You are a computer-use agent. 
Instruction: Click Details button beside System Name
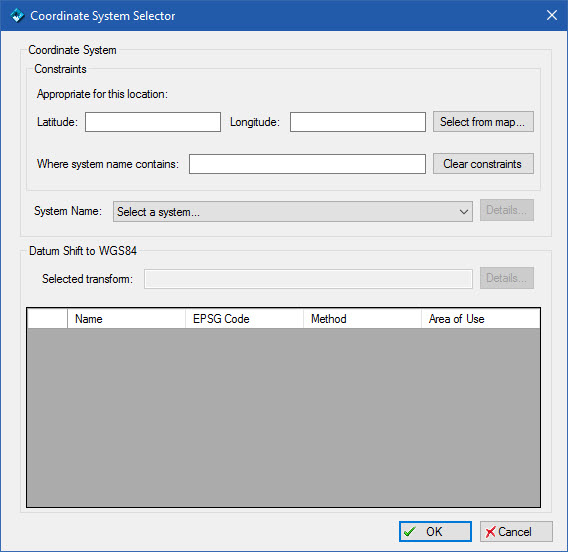(507, 210)
